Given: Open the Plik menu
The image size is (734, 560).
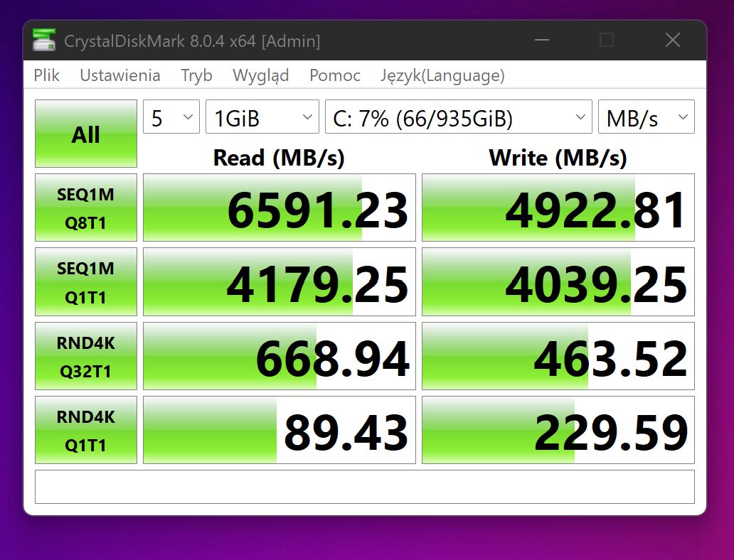Looking at the screenshot, I should 46,75.
